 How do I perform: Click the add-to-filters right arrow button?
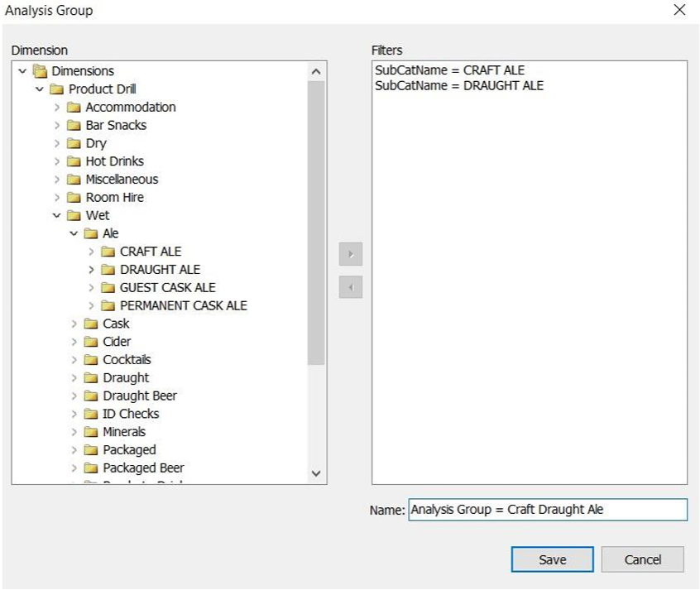(x=351, y=254)
